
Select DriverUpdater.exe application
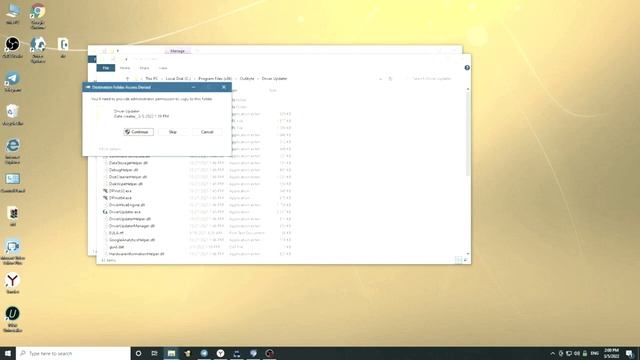click(x=124, y=212)
